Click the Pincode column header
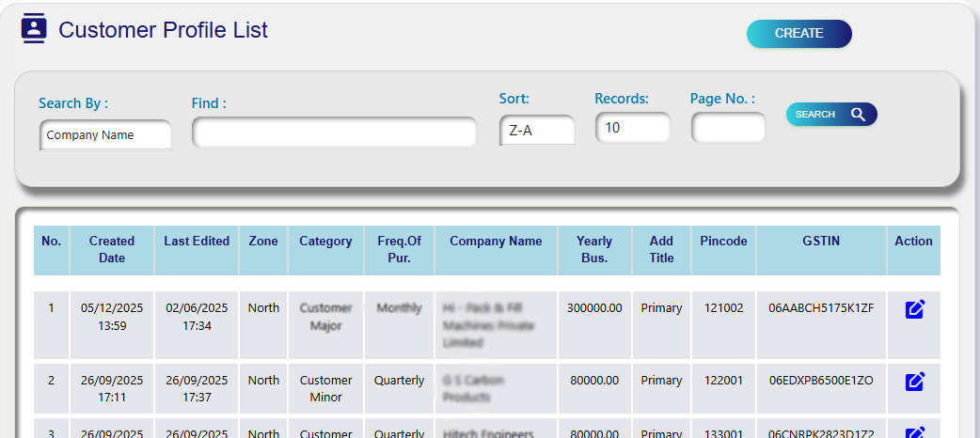 click(723, 242)
